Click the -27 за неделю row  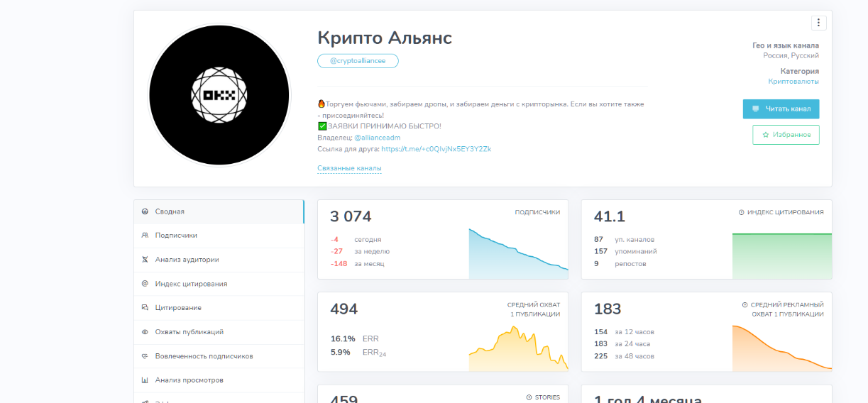pos(360,251)
